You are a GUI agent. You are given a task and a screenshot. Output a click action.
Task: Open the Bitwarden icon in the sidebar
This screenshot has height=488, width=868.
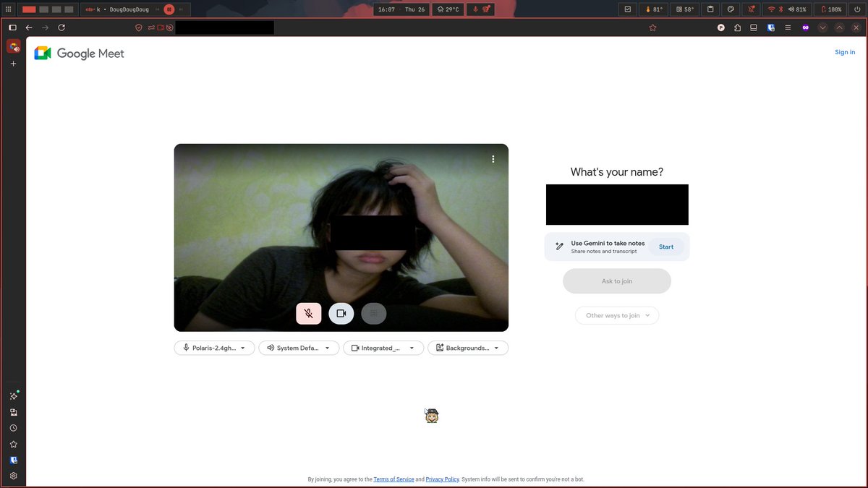tap(13, 460)
